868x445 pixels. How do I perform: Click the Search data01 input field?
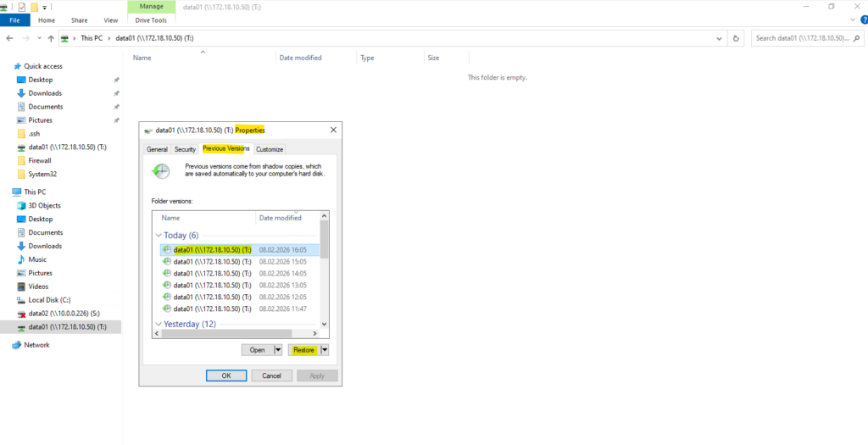click(x=802, y=38)
